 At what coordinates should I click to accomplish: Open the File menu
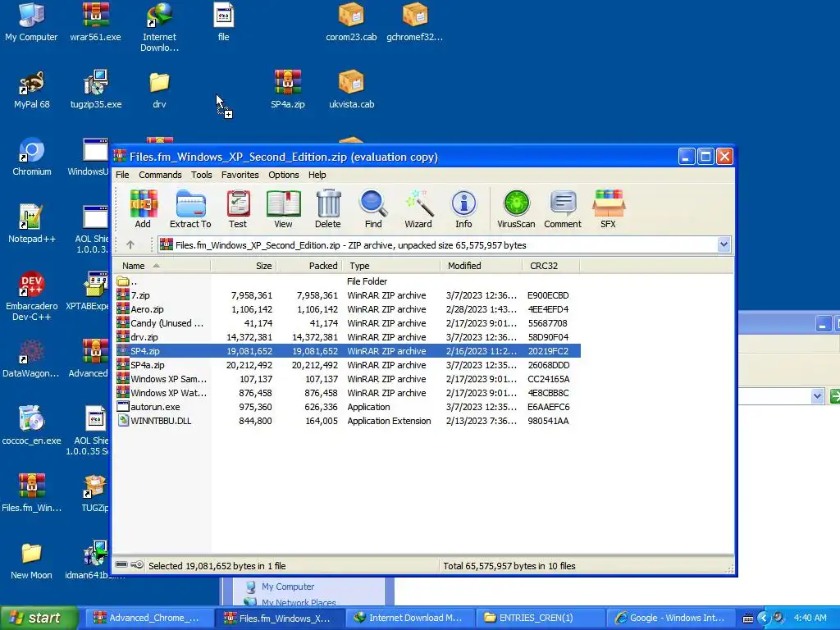point(122,175)
